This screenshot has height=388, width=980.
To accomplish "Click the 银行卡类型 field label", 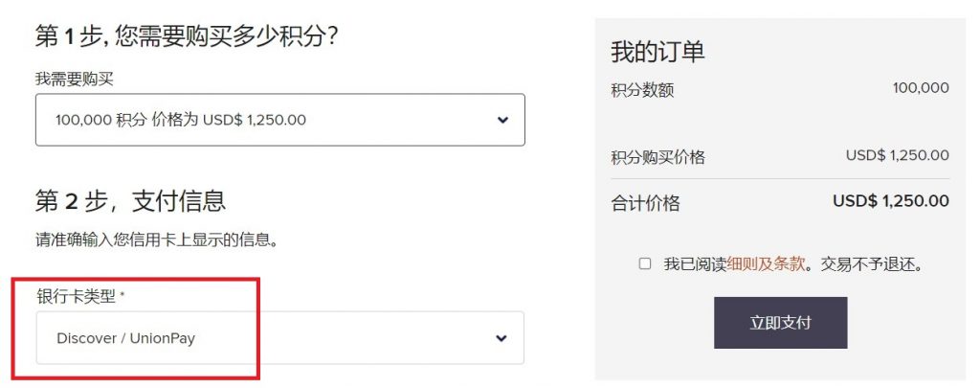I will pyautogui.click(x=77, y=297).
